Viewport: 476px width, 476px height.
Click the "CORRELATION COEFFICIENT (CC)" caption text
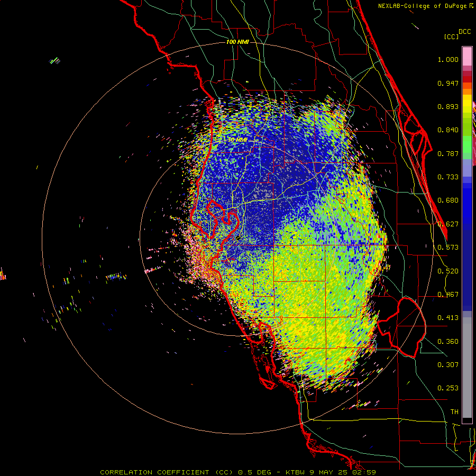167,472
